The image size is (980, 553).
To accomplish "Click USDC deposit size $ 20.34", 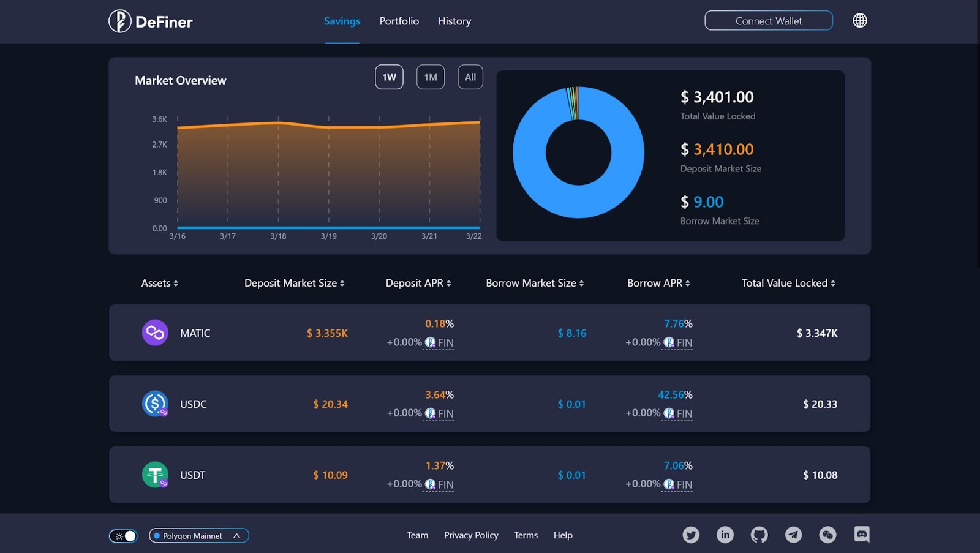I will [330, 404].
